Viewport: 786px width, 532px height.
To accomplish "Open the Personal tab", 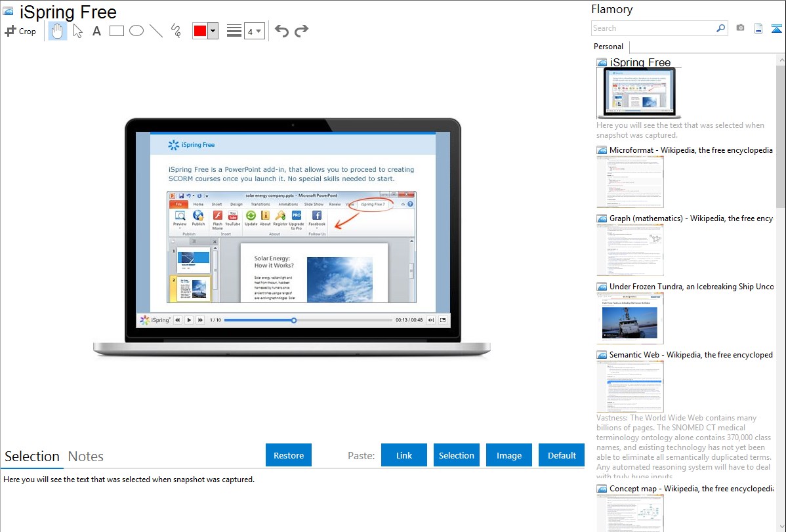I will 609,47.
